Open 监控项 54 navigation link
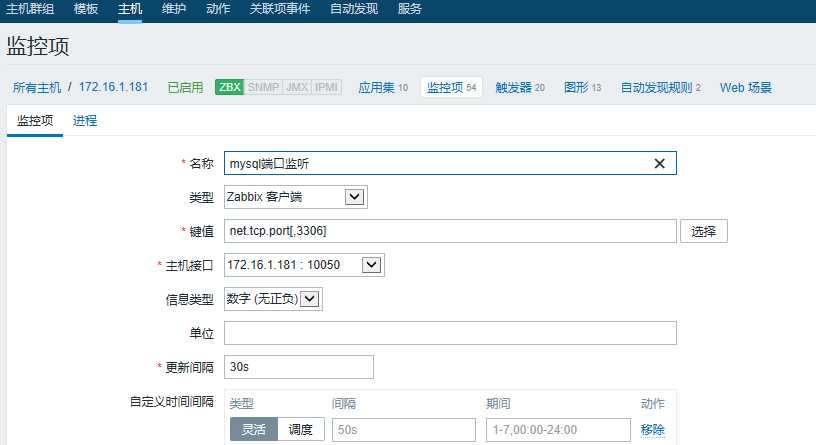 (451, 87)
